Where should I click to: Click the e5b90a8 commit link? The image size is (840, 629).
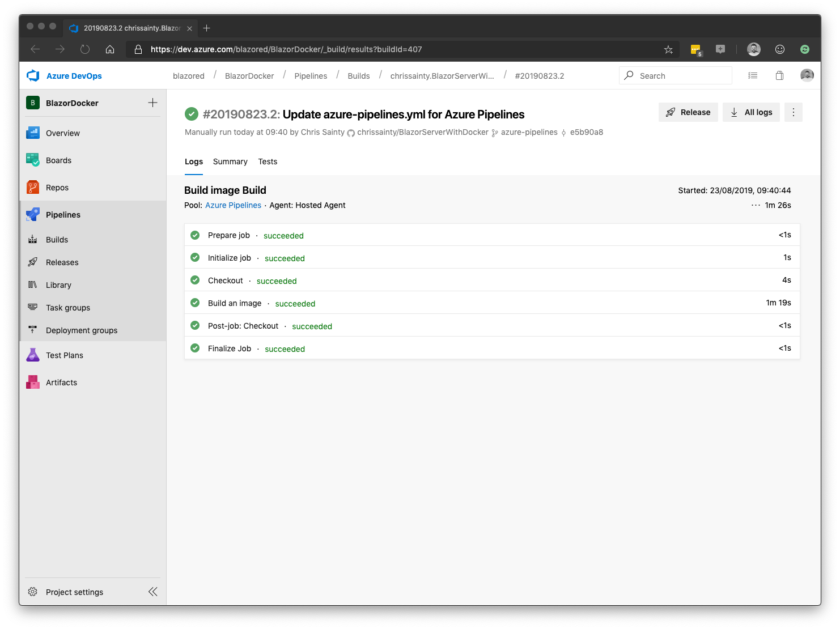[x=587, y=132]
